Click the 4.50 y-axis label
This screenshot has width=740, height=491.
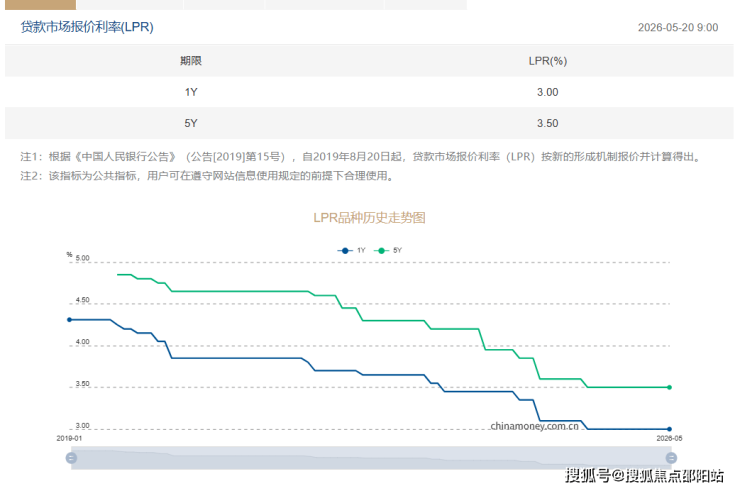[x=83, y=300]
